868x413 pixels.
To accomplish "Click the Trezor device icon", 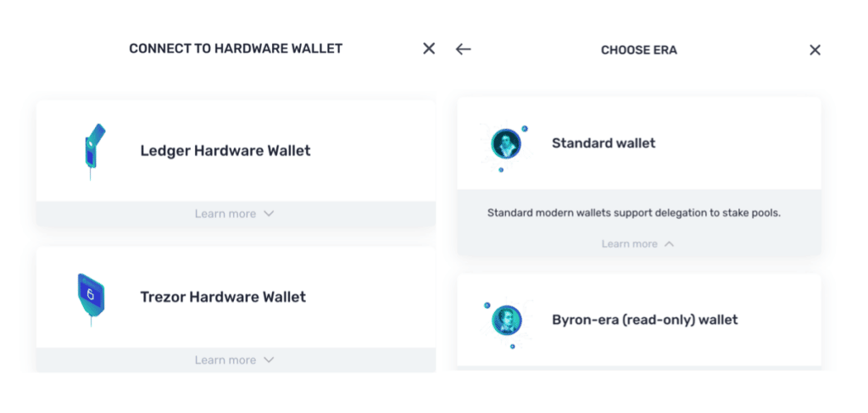I will (x=88, y=297).
